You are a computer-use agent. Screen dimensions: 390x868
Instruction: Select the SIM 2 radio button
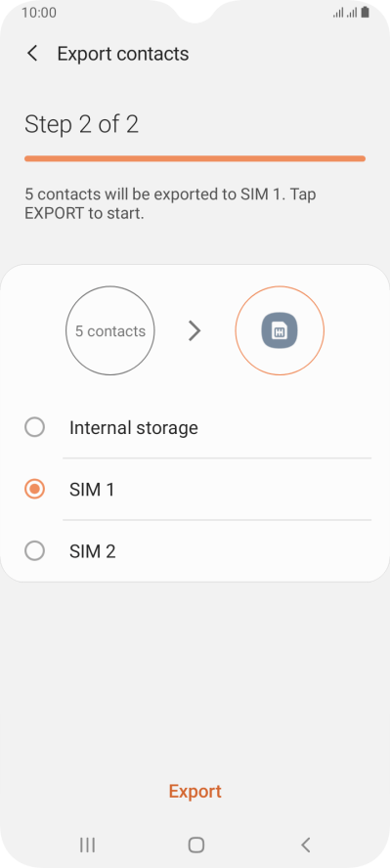pyautogui.click(x=35, y=551)
